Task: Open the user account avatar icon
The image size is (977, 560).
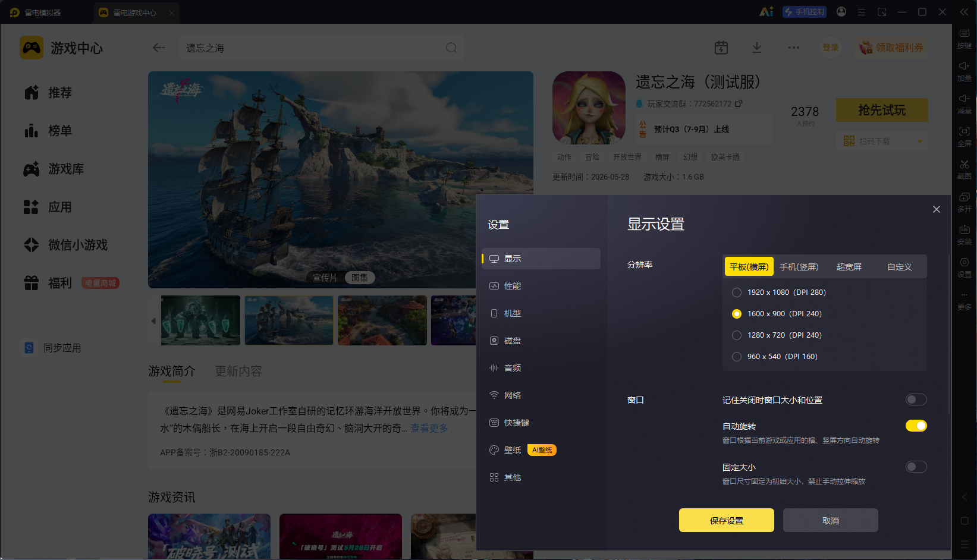Action: point(841,12)
